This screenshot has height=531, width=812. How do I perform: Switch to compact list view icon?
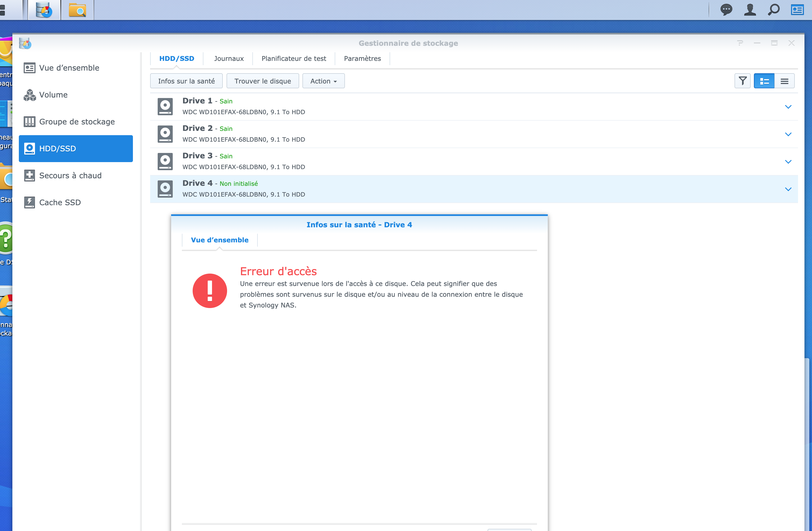click(x=784, y=81)
